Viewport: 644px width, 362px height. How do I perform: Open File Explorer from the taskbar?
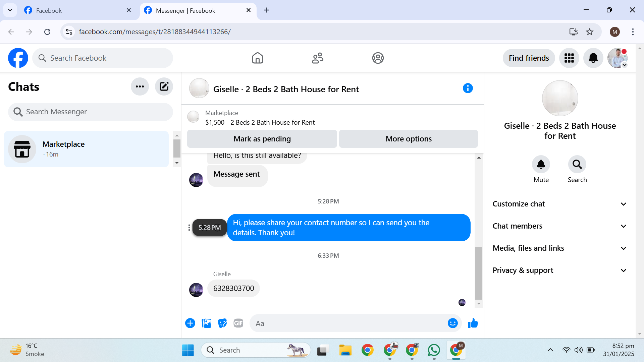pyautogui.click(x=345, y=350)
